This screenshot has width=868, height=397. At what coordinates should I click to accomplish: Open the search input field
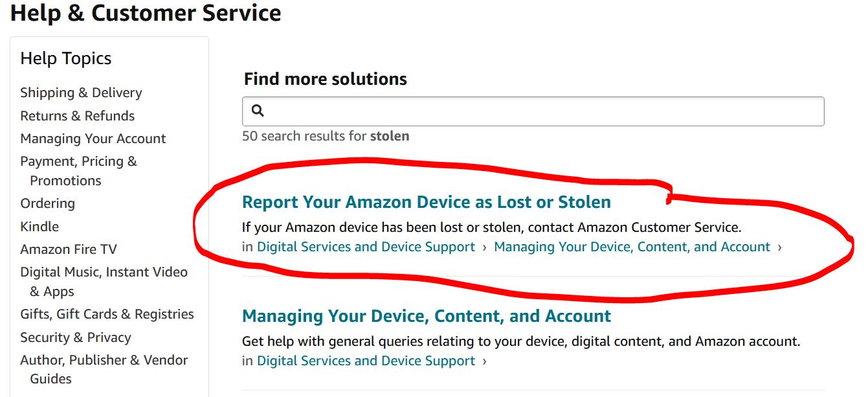(x=453, y=111)
